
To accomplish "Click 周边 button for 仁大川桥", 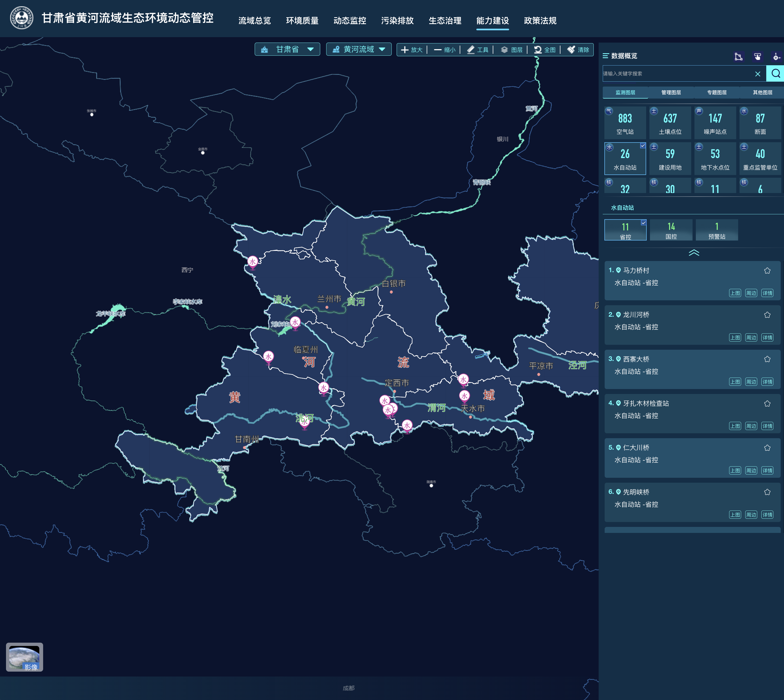I will pyautogui.click(x=751, y=470).
